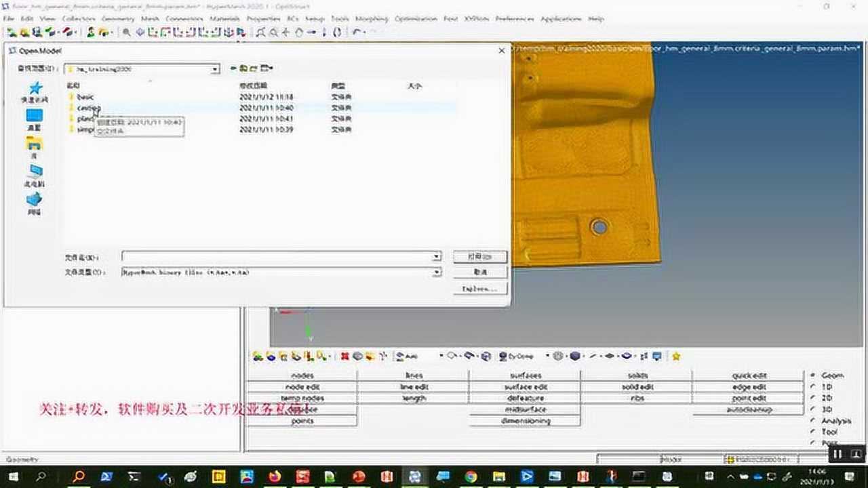This screenshot has width=868, height=488.
Task: Select the Shaded Elements display icon
Action: pos(574,355)
